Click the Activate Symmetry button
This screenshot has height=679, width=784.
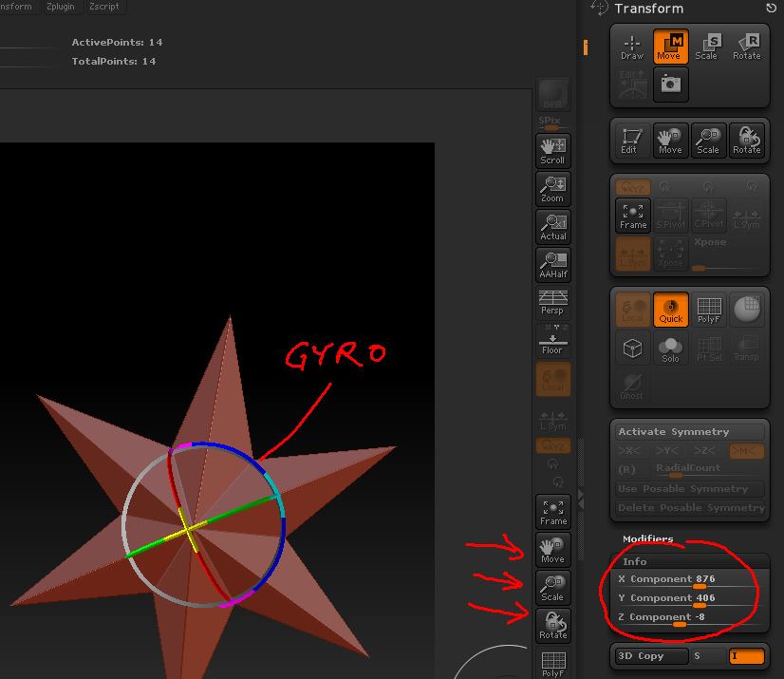[x=689, y=431]
